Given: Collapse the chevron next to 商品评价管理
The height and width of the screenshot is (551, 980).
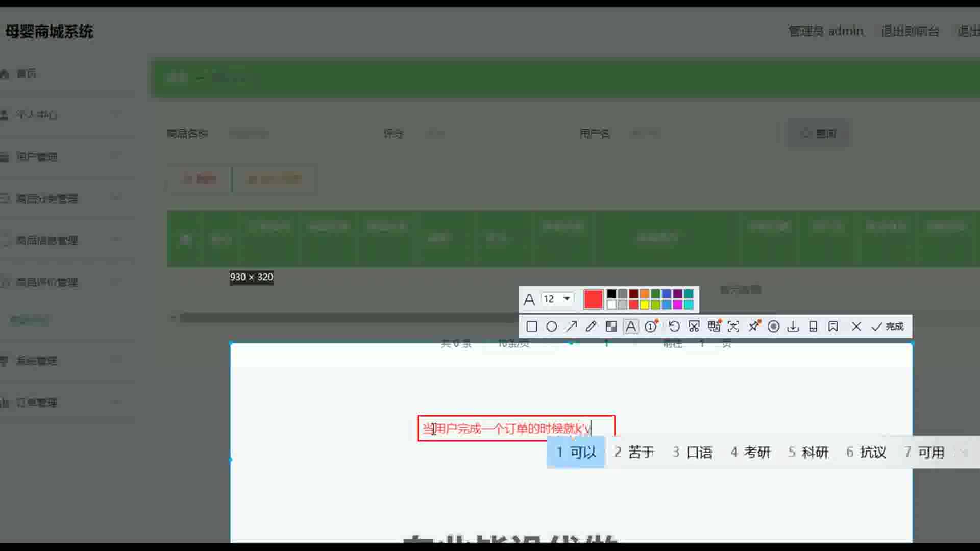Looking at the screenshot, I should click(x=116, y=281).
